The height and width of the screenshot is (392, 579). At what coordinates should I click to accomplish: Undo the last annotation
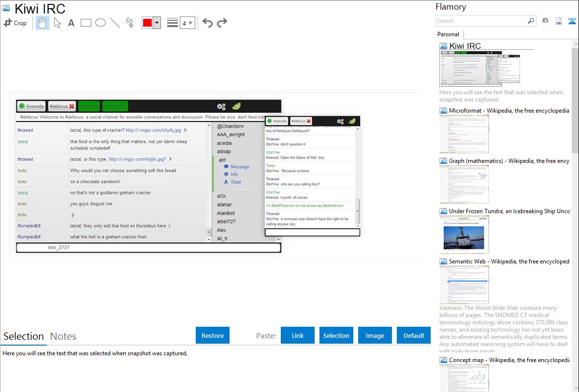207,23
